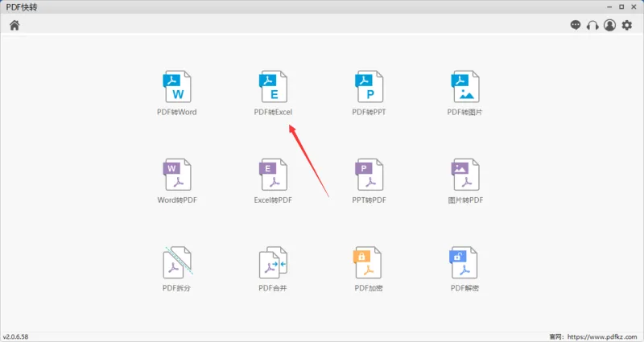Open the settings gear icon
The image size is (644, 342).
(x=627, y=25)
